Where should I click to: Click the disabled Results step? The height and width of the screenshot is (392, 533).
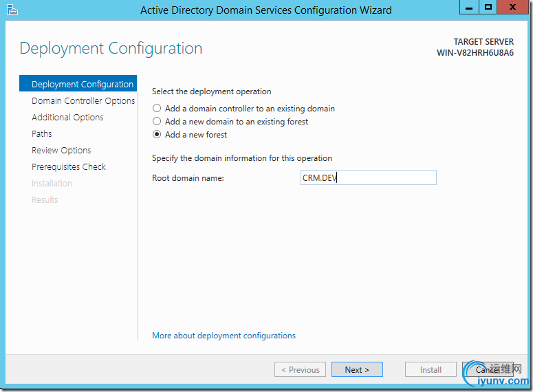point(45,199)
